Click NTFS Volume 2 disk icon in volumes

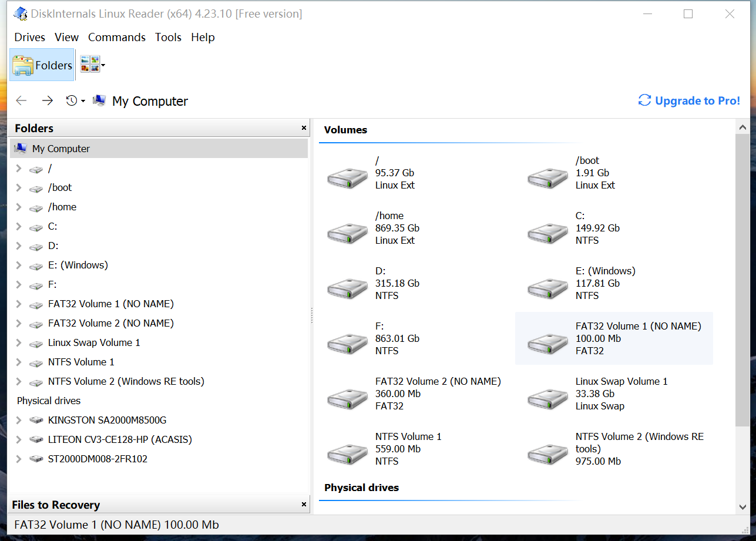pos(547,454)
